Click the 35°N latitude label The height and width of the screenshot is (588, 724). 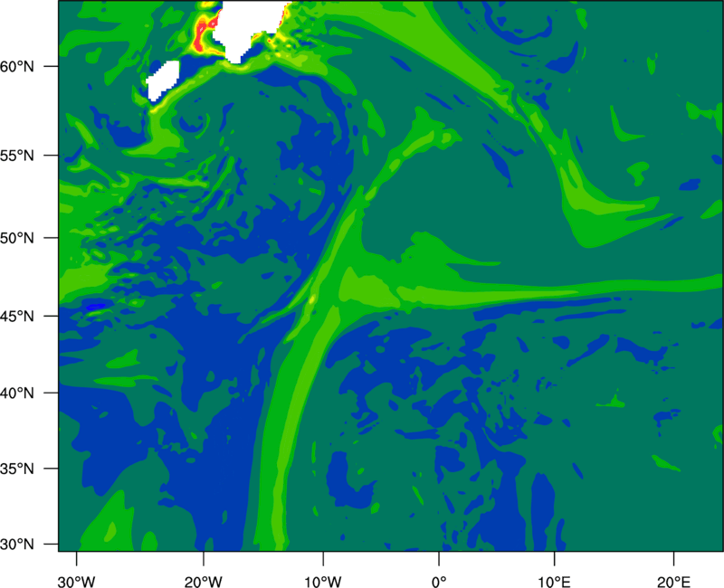17,469
